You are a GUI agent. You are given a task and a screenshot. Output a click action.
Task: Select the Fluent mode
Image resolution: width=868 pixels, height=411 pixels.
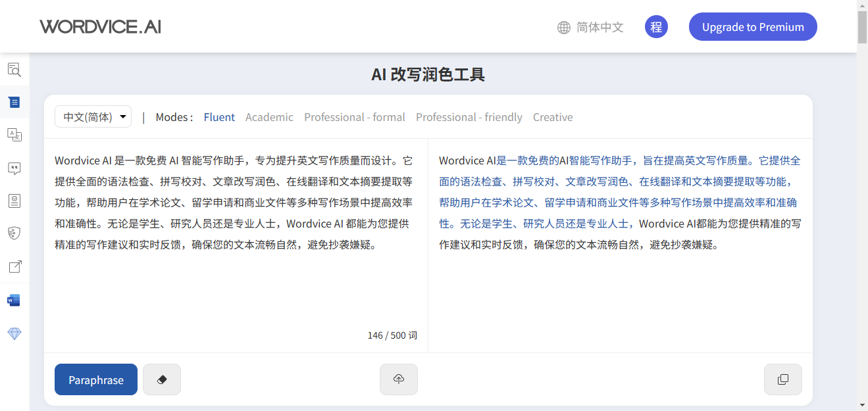(219, 117)
